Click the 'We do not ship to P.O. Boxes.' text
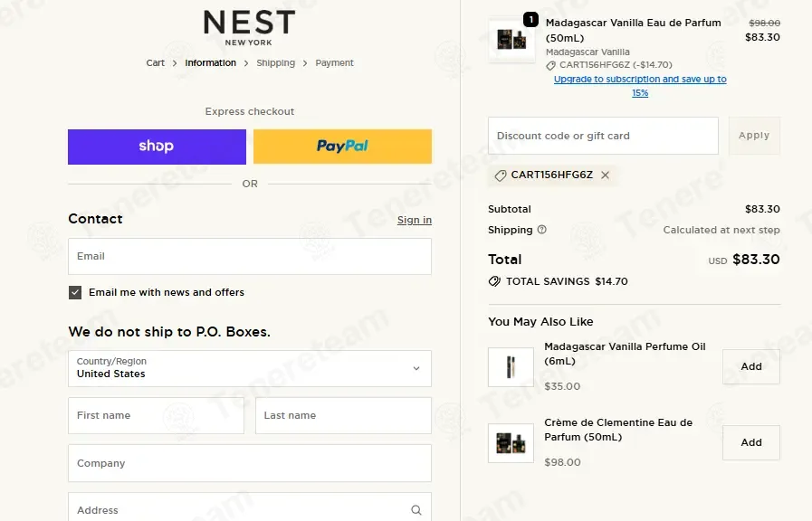Viewport: 812px width, 521px height. click(x=169, y=332)
